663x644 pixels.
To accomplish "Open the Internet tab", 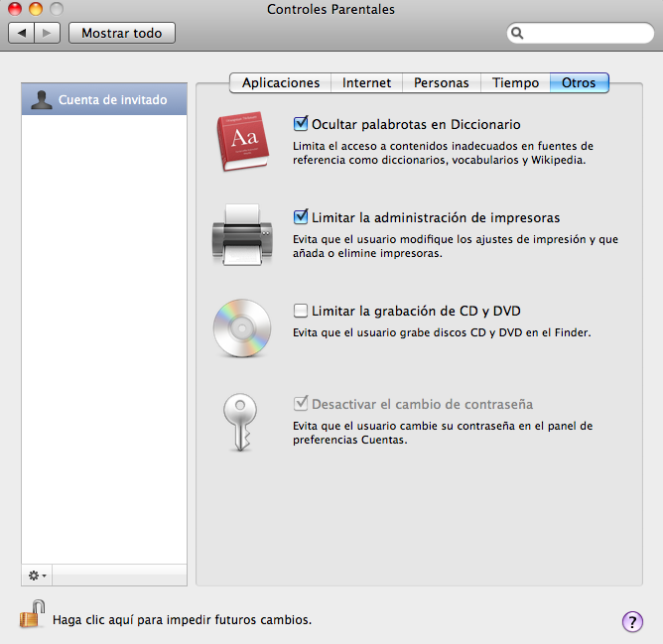I will (x=367, y=83).
